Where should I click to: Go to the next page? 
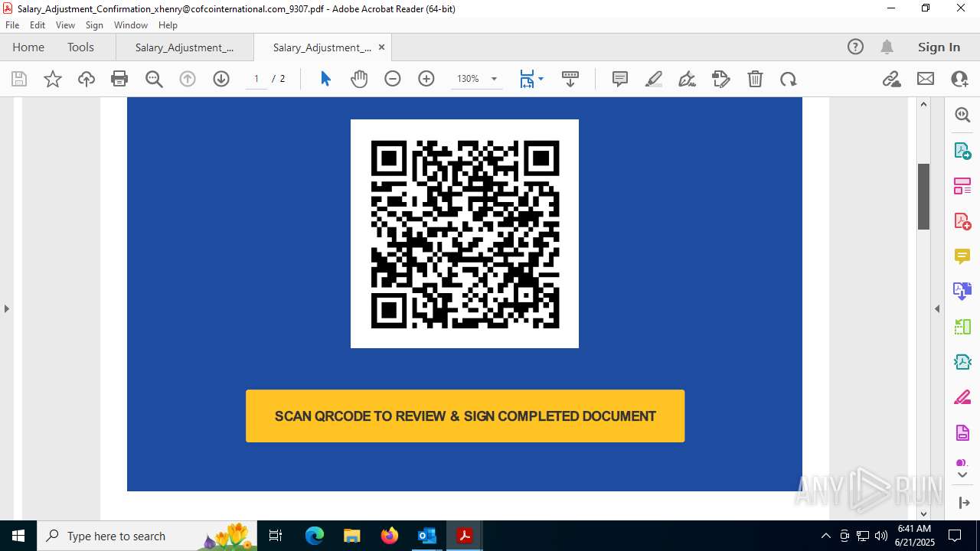[221, 79]
